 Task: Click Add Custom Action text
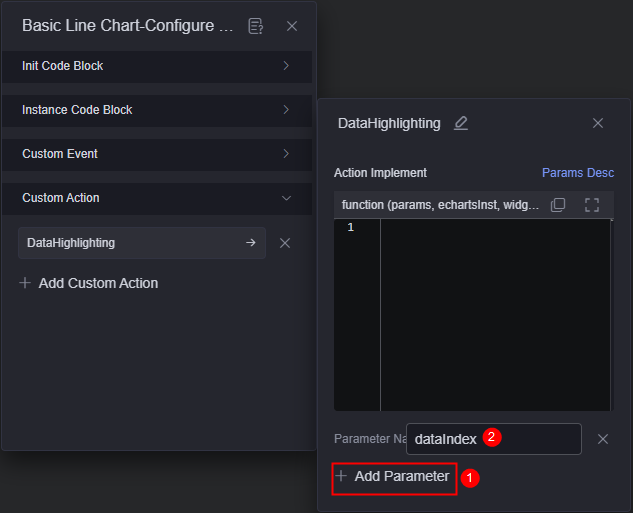click(x=98, y=283)
